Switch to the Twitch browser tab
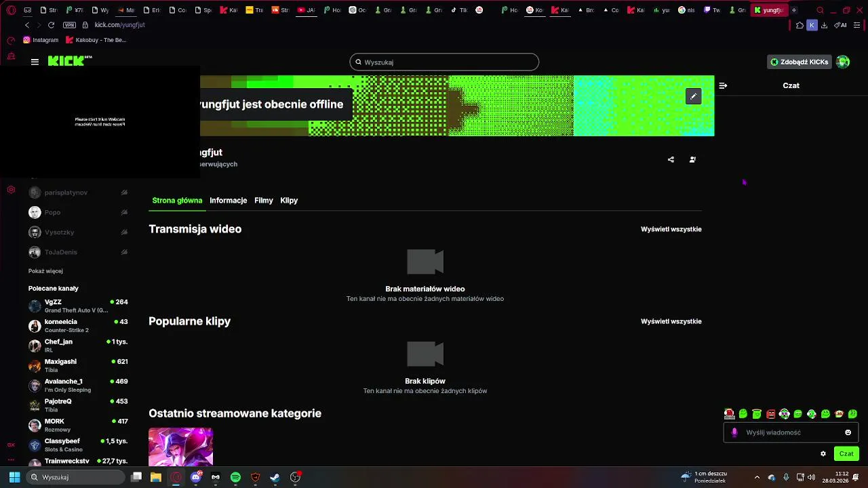The height and width of the screenshot is (488, 868). 712,10
